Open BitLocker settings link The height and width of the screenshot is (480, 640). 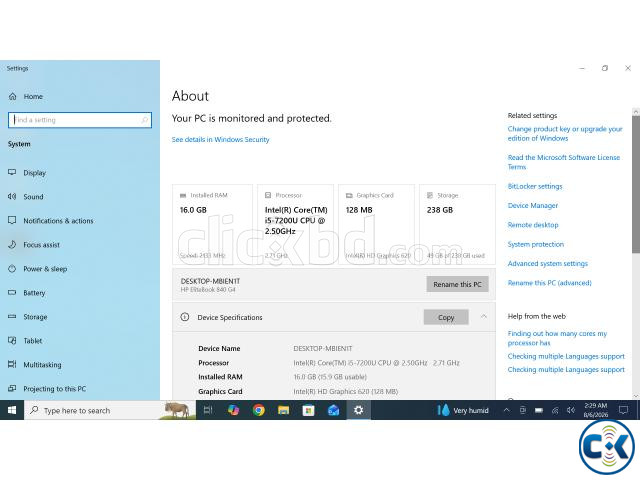(x=535, y=187)
